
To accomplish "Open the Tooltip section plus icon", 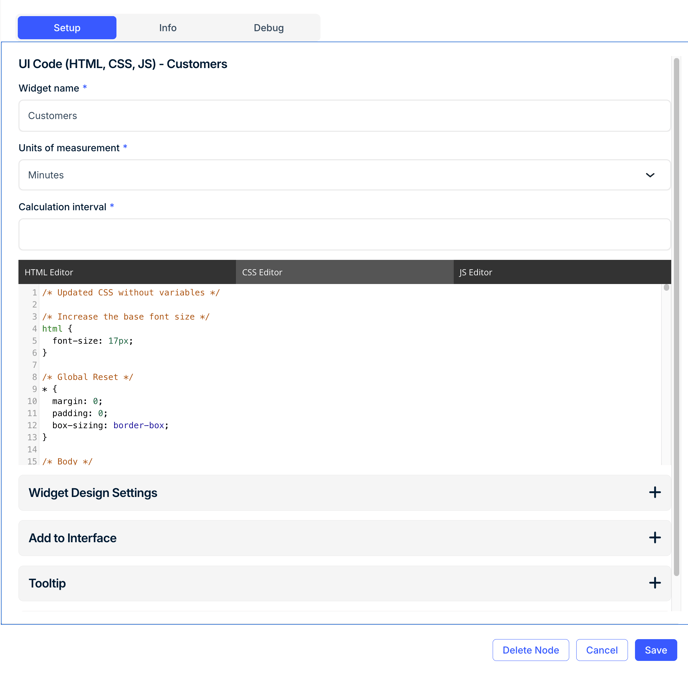I will [x=655, y=583].
